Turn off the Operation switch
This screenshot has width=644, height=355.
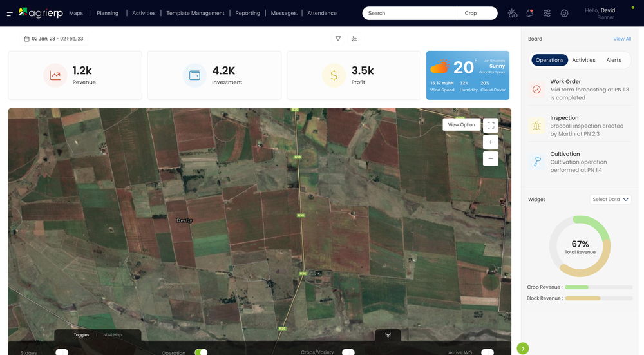pos(201,352)
